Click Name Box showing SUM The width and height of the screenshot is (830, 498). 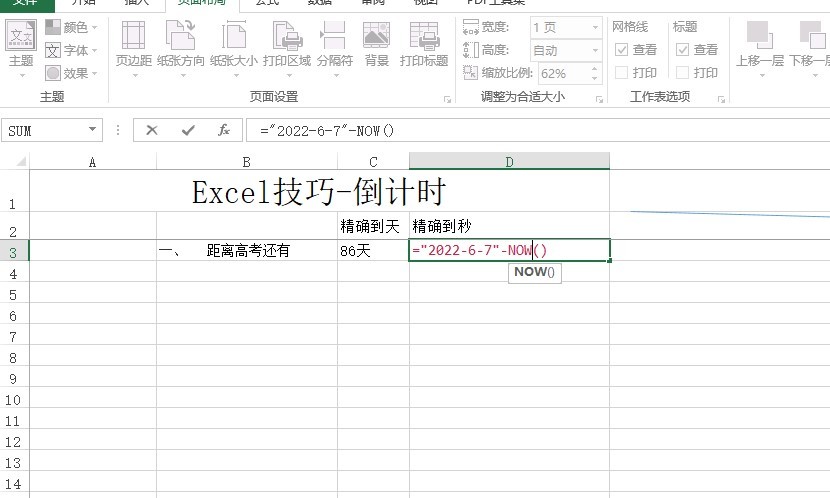click(x=44, y=130)
